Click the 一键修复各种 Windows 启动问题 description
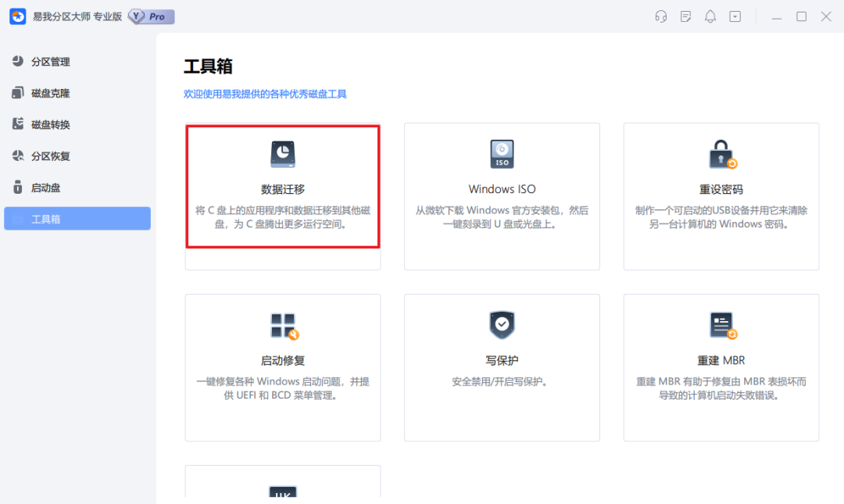 pyautogui.click(x=283, y=388)
